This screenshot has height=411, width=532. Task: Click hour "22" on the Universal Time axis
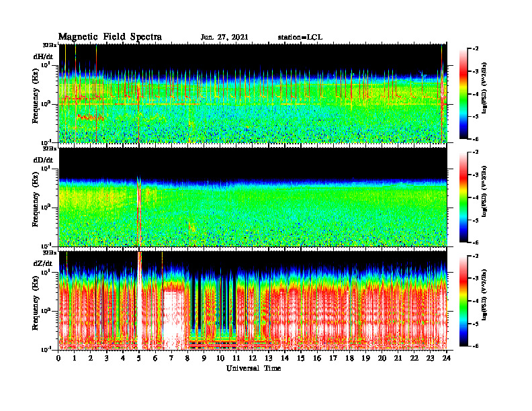[x=414, y=359]
